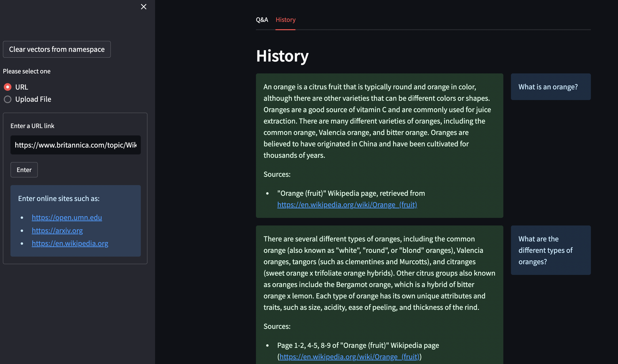
Task: Open first answer's Orange (fruit) Wikipedia link
Action: [x=347, y=205]
